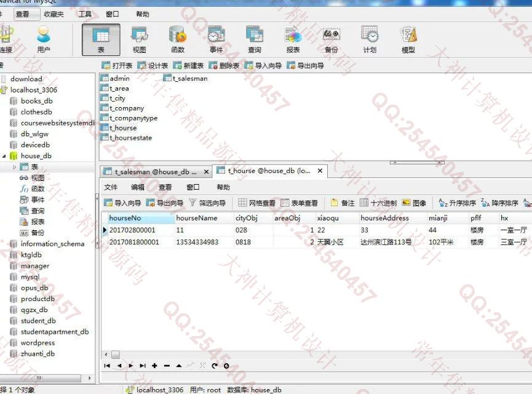The height and width of the screenshot is (394, 532).
Task: Click 新建表 (New Table) button
Action: (188, 65)
